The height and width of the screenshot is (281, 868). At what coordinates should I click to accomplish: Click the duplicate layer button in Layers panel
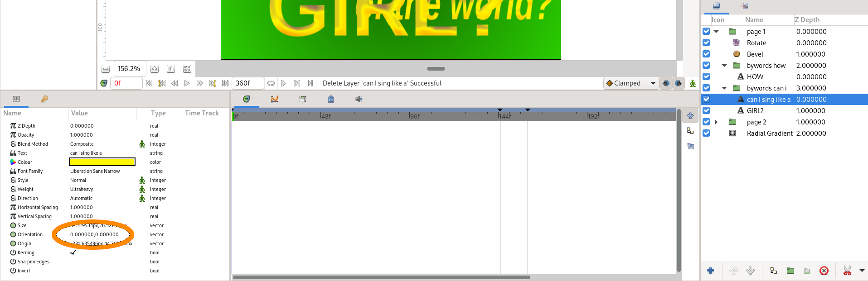(773, 271)
